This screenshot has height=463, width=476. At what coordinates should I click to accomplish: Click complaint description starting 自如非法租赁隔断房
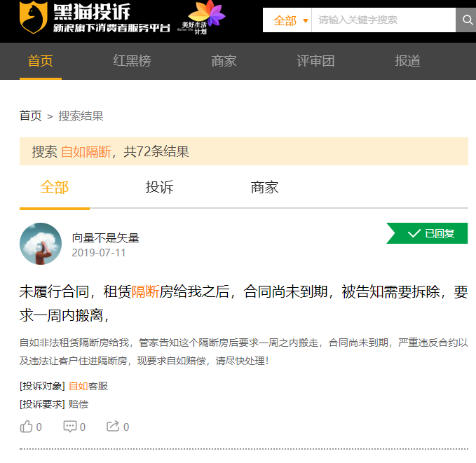click(243, 352)
